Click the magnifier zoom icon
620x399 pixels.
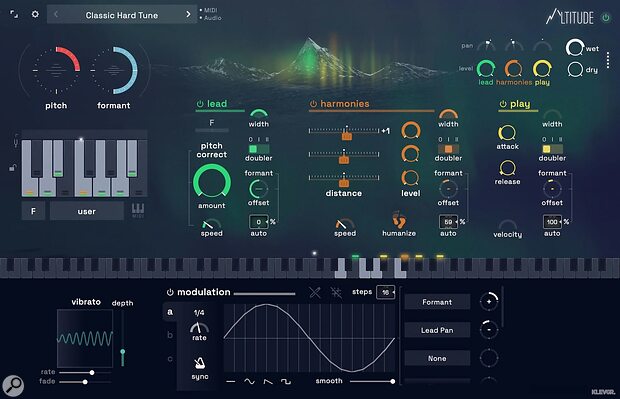(13, 385)
